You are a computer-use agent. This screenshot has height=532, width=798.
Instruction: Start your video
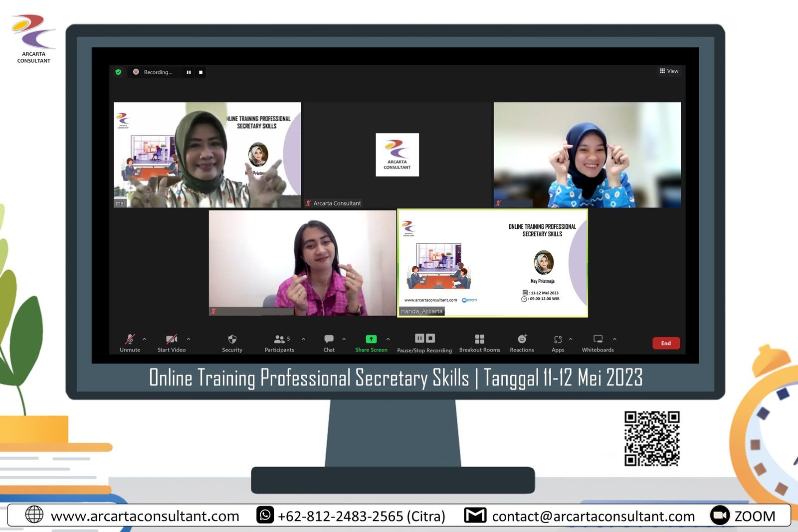(x=171, y=339)
